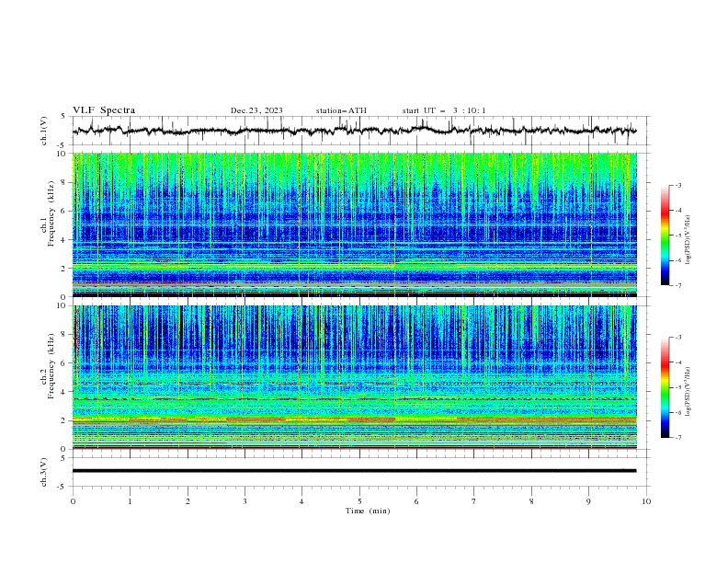Click the "-6" label on ch.1 color scale

coord(677,260)
